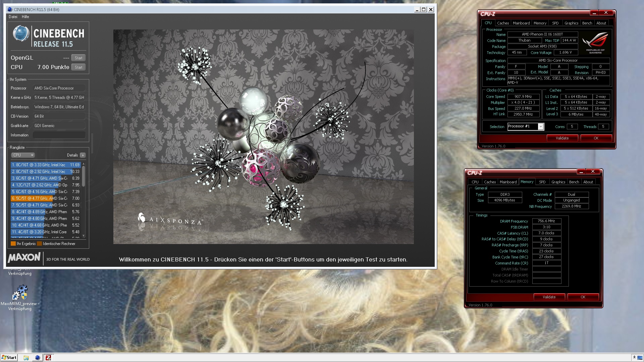Viewport: 644px width, 362px height.
Task: Click the Cinebench title bar app icon
Action: pyautogui.click(x=10, y=9)
